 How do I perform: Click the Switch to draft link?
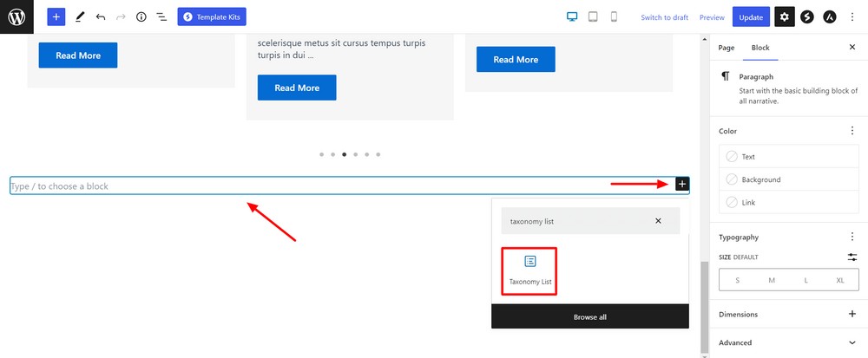coord(664,17)
